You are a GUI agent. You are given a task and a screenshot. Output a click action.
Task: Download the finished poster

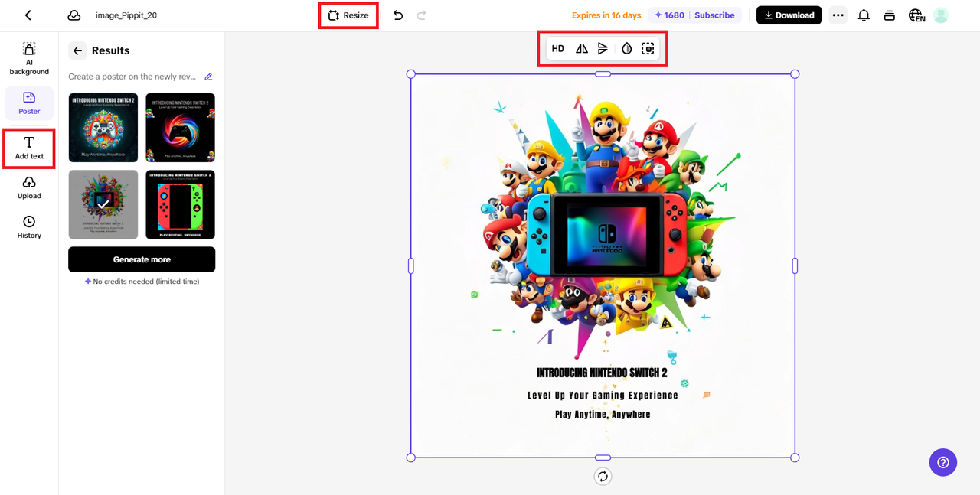point(789,15)
